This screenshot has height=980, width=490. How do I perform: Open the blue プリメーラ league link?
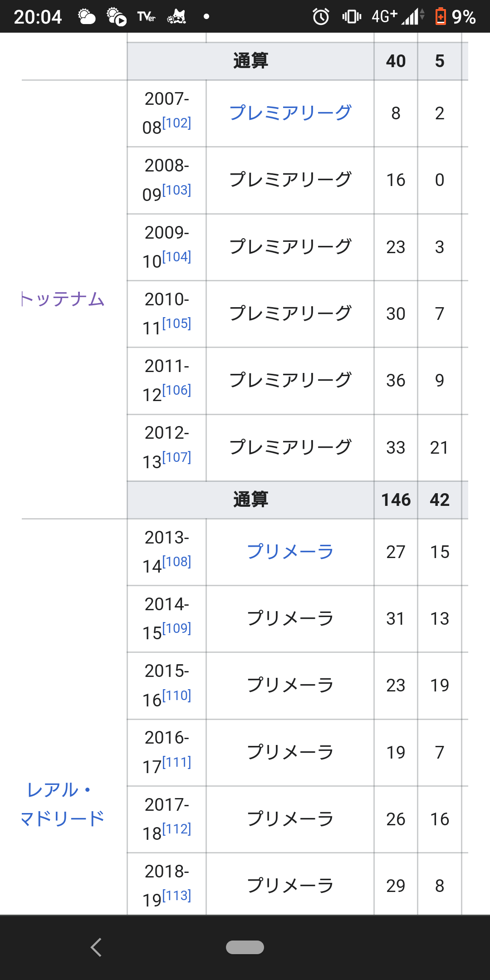[x=290, y=552]
